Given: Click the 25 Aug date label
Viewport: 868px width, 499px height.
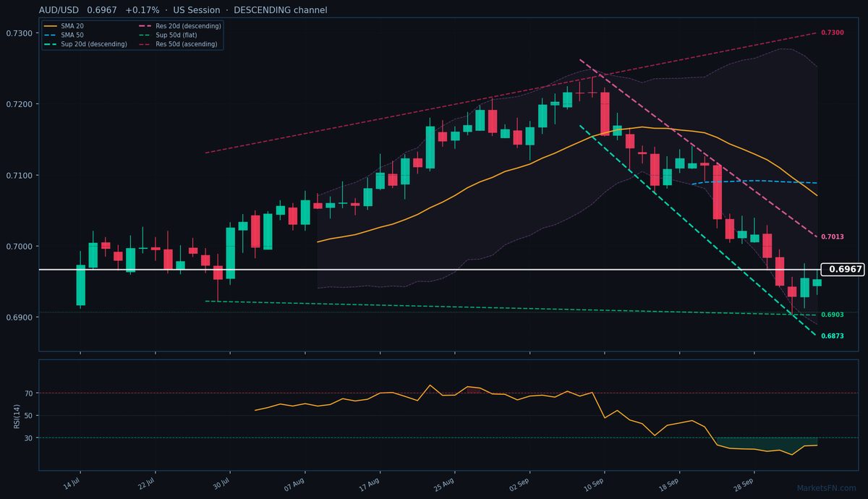Looking at the screenshot, I should tap(445, 484).
